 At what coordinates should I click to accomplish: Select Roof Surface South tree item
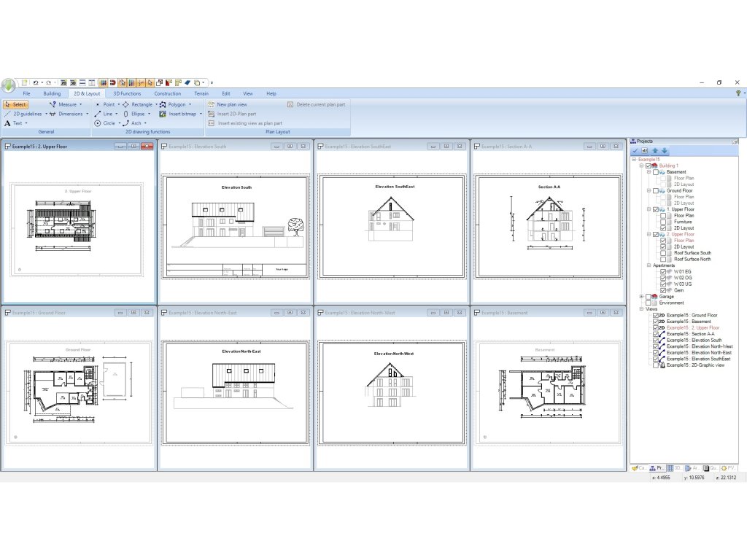(x=692, y=253)
